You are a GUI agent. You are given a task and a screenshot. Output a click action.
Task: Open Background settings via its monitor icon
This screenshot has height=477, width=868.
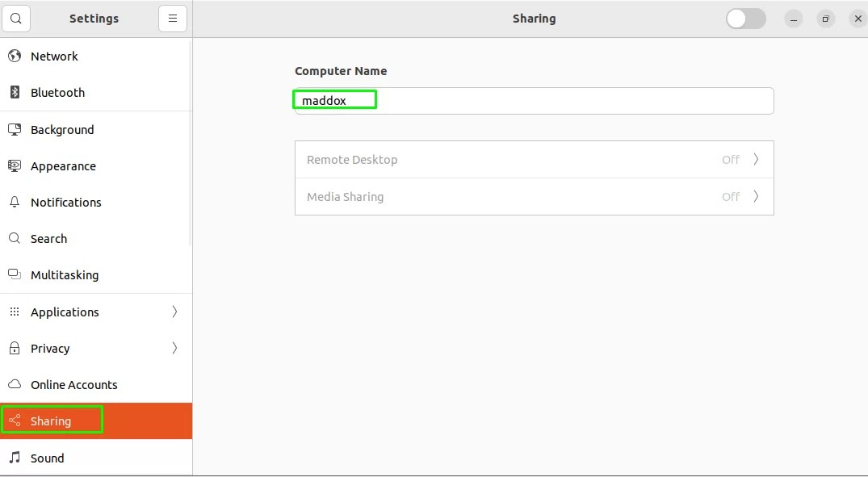(14, 129)
